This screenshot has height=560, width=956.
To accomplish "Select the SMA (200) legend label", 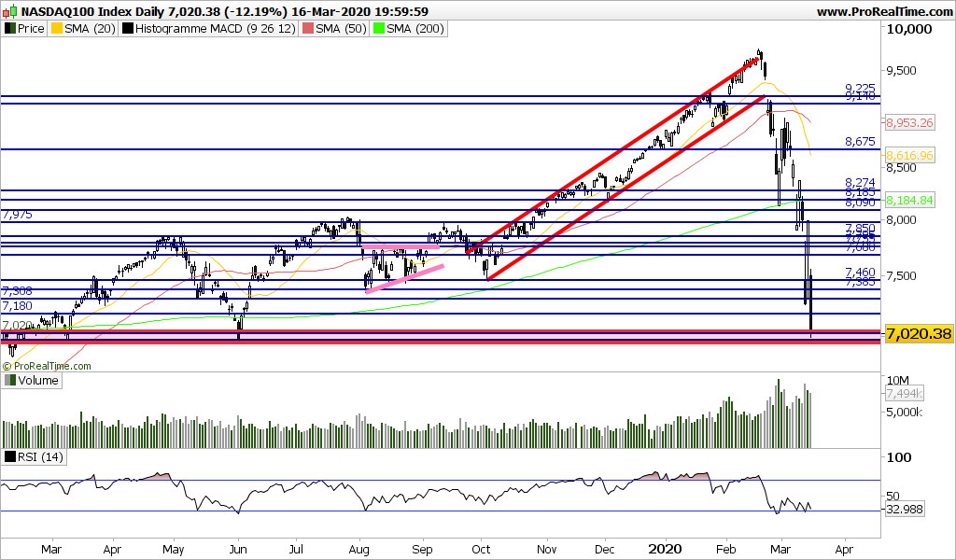I will tap(415, 29).
